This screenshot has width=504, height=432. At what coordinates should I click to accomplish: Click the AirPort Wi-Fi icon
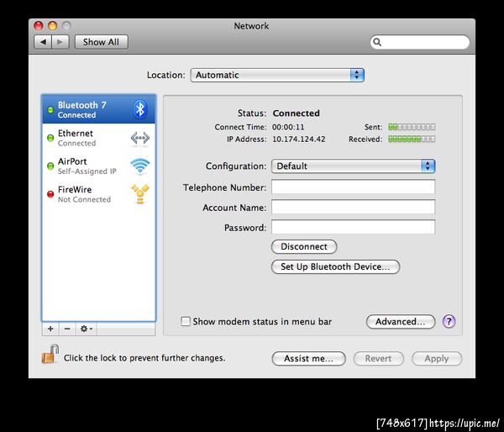tap(140, 166)
